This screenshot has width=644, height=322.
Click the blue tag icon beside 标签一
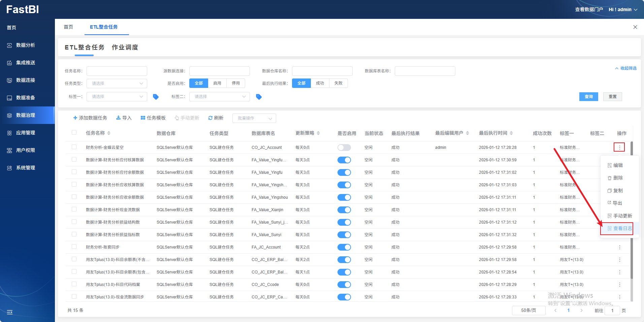156,97
